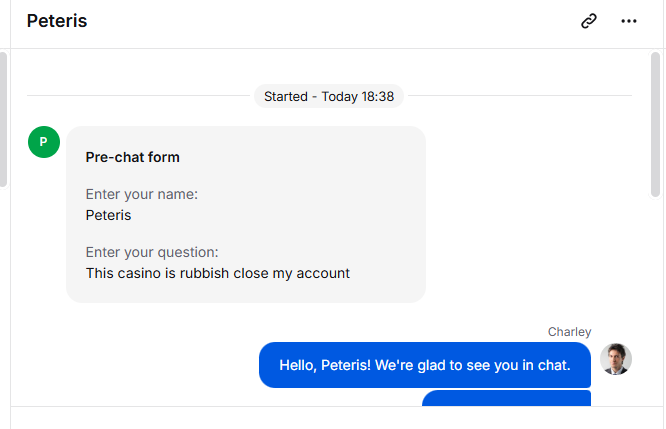Click the Enter your question label
666x429 pixels.
pyautogui.click(x=152, y=252)
